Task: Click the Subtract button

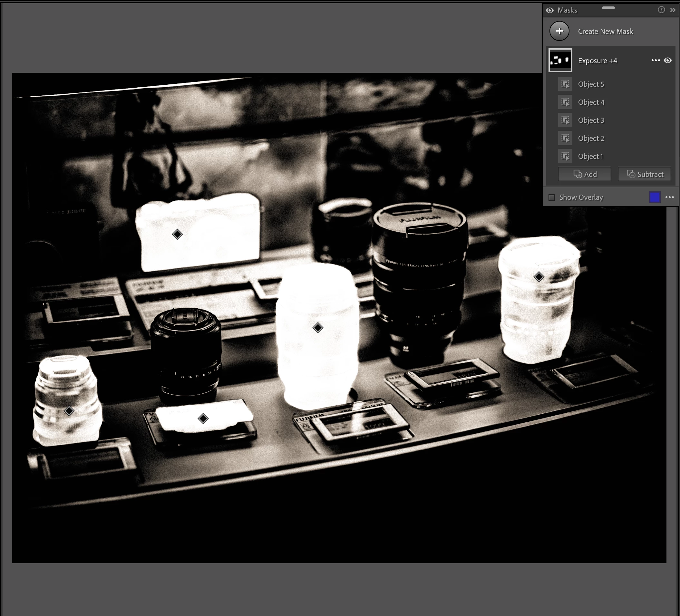Action: [x=644, y=174]
